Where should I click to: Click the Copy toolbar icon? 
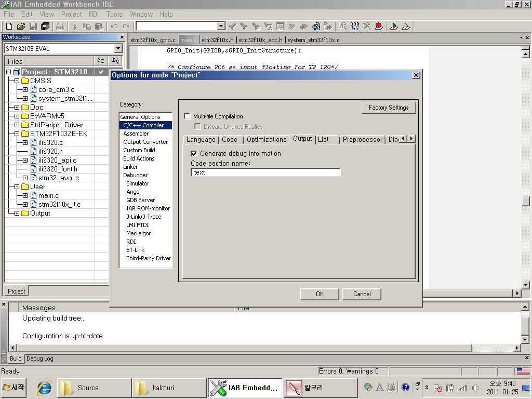87,26
